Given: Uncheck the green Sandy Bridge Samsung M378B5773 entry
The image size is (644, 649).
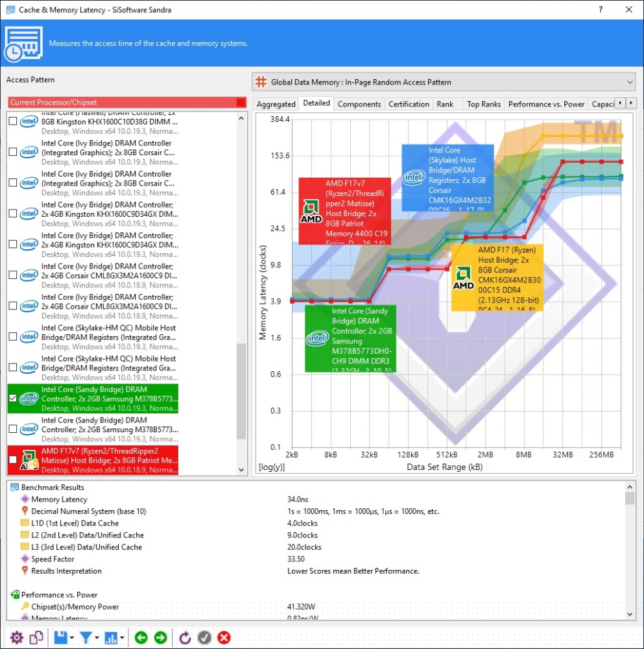Looking at the screenshot, I should 13,398.
